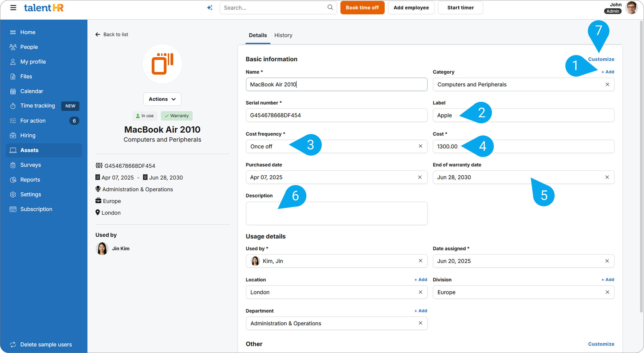Open the AI sparkle assistant icon
The image size is (644, 353).
[x=210, y=8]
